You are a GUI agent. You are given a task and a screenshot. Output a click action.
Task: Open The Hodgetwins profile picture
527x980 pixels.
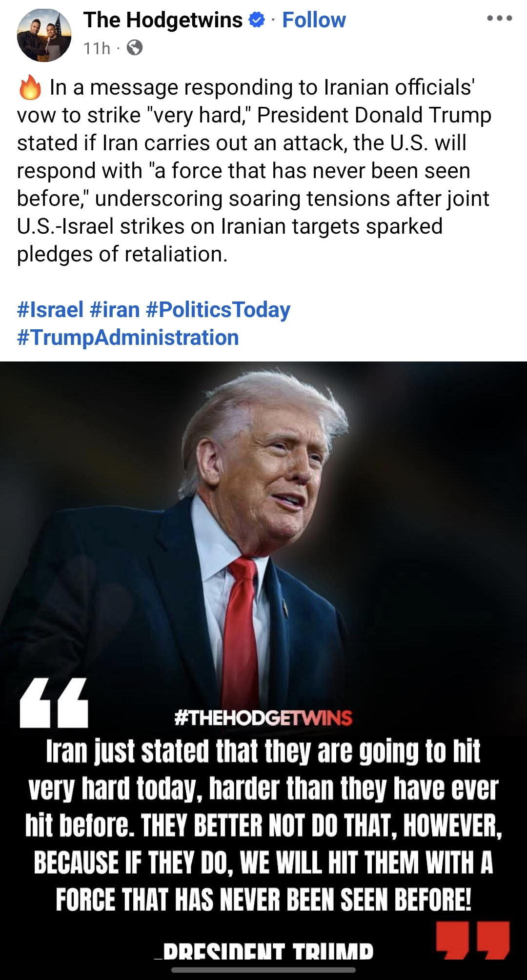tap(44, 35)
